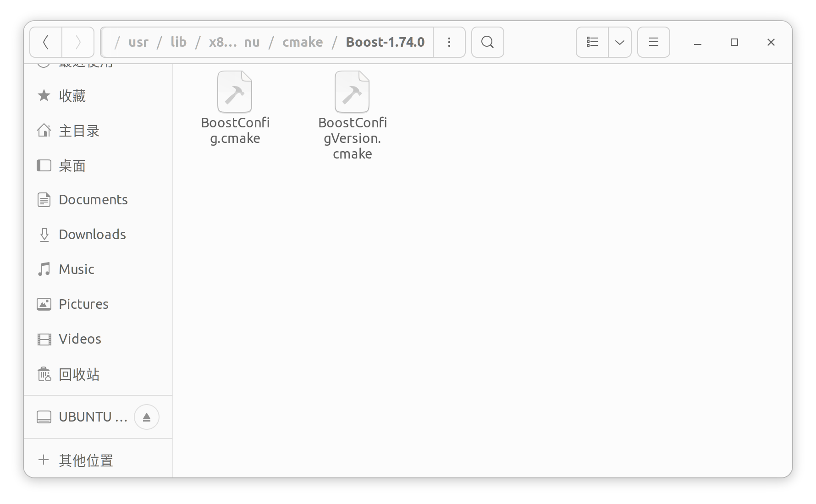Click the forward navigation arrow
This screenshot has height=504, width=816.
tap(78, 42)
